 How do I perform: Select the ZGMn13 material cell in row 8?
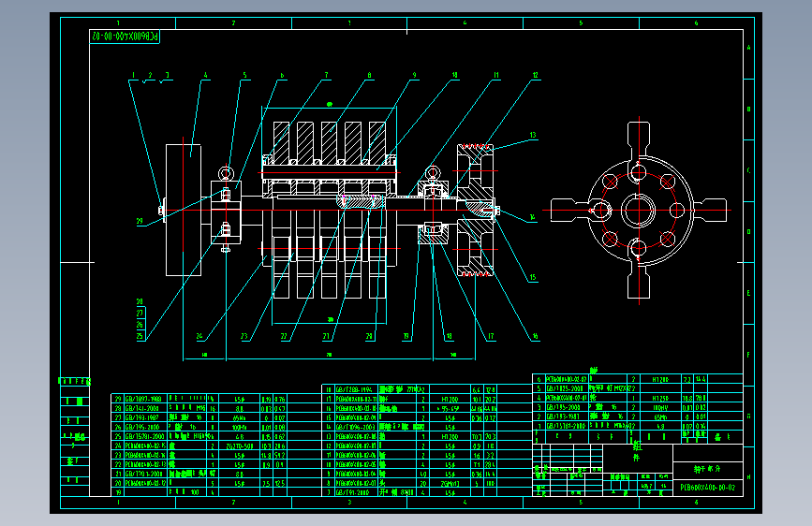coord(450,484)
